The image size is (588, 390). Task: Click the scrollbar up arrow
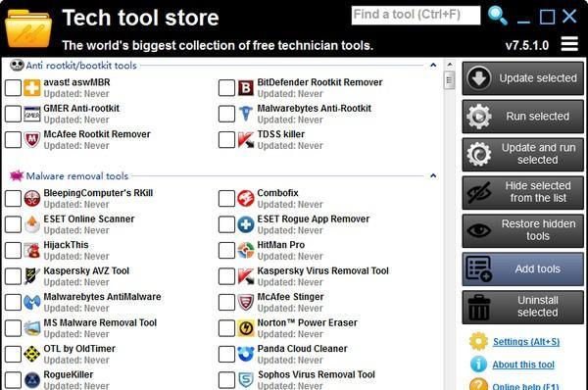[449, 65]
